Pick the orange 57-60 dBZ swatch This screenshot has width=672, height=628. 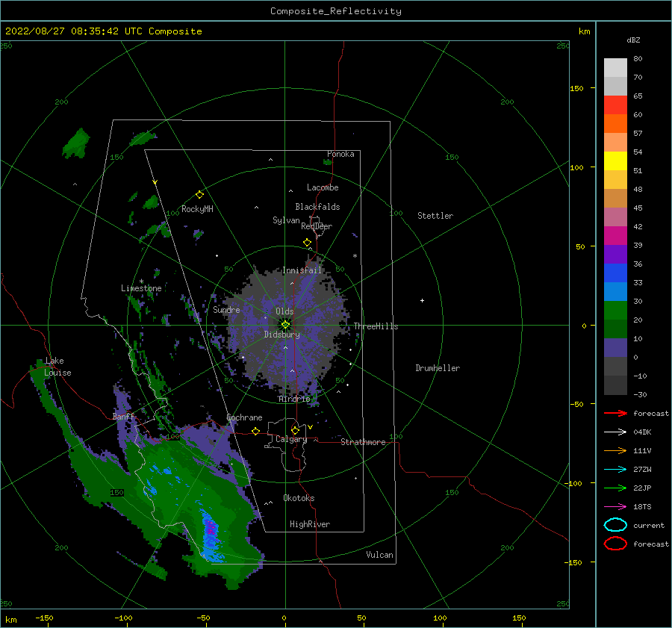point(615,123)
